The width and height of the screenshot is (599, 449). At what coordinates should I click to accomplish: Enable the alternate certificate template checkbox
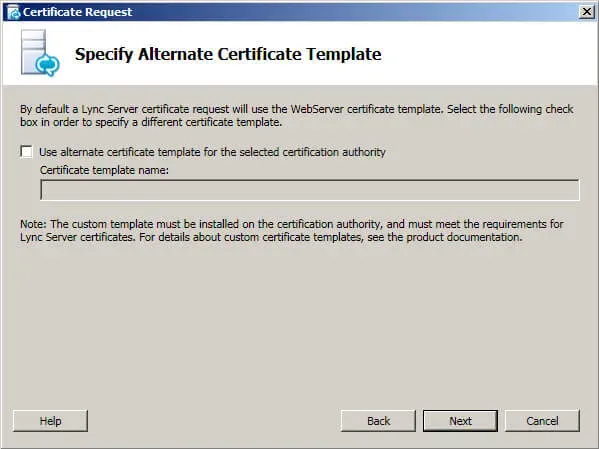[26, 152]
